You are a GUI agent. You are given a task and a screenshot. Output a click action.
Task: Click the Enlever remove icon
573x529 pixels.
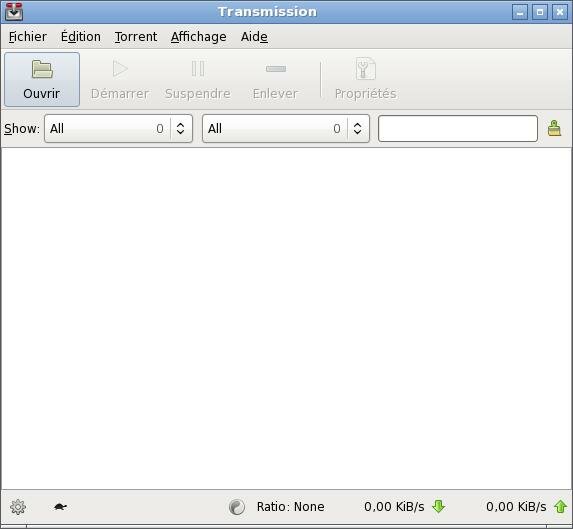276,68
